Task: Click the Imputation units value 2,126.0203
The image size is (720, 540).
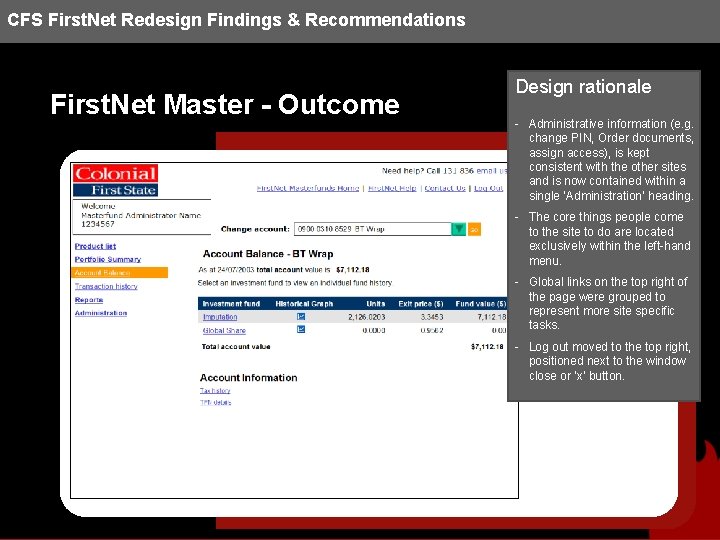Action: (366, 317)
